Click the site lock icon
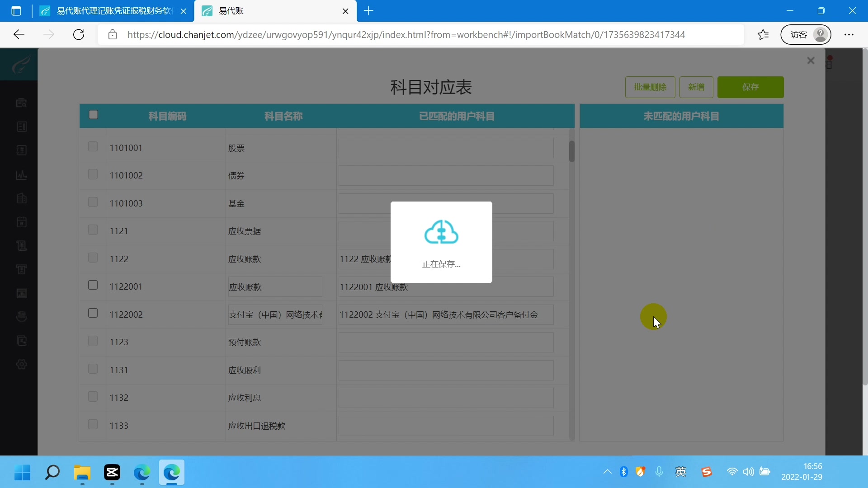This screenshot has width=868, height=488. pyautogui.click(x=113, y=35)
